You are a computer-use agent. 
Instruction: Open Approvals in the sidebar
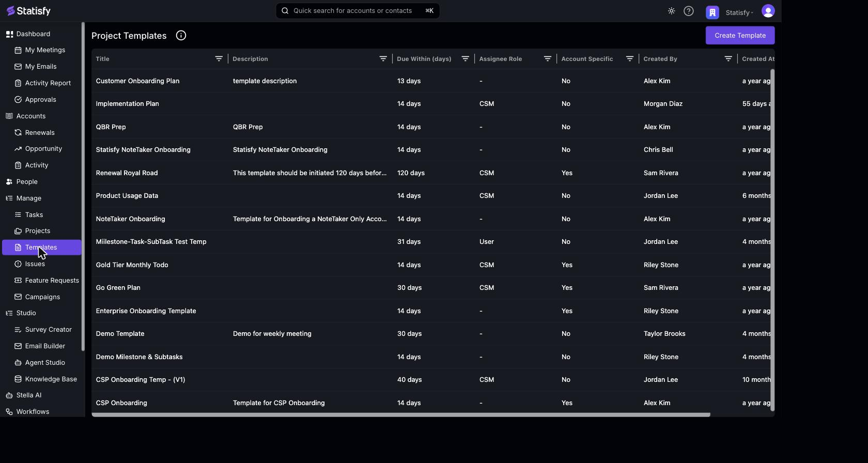[41, 100]
